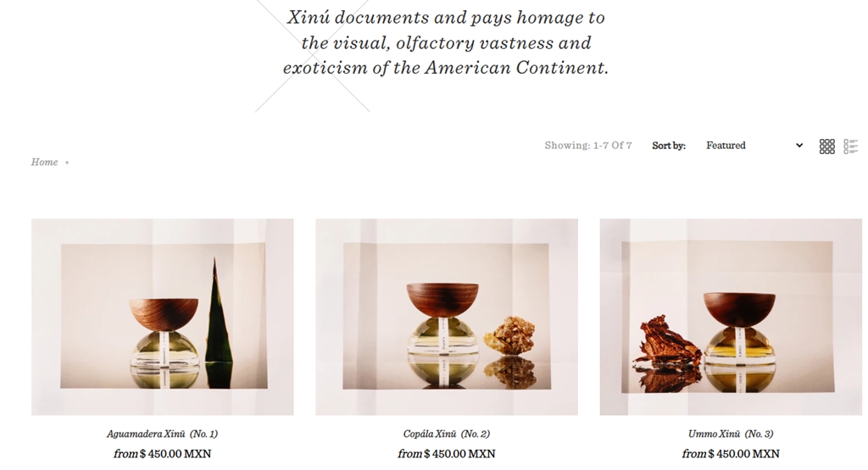Viewport: 868px width, 470px height.
Task: Switch to list view layout
Action: pyautogui.click(x=851, y=146)
